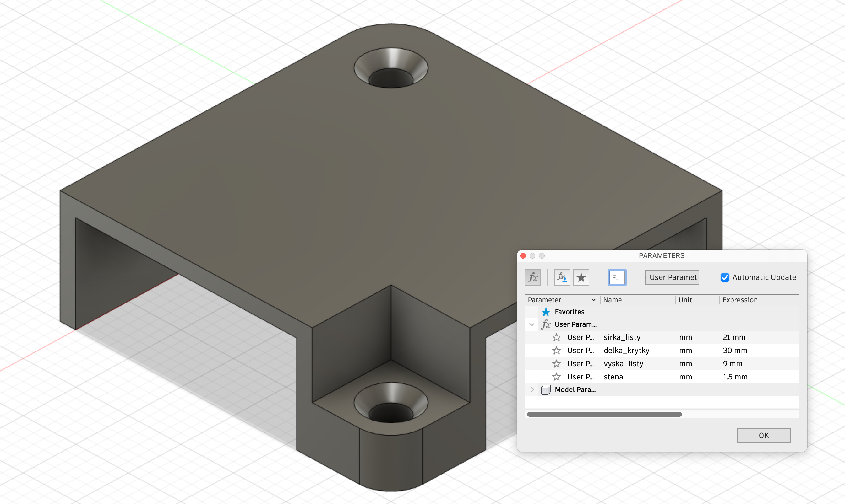This screenshot has width=845, height=504.
Task: Click the User Parameter button
Action: coord(672,277)
